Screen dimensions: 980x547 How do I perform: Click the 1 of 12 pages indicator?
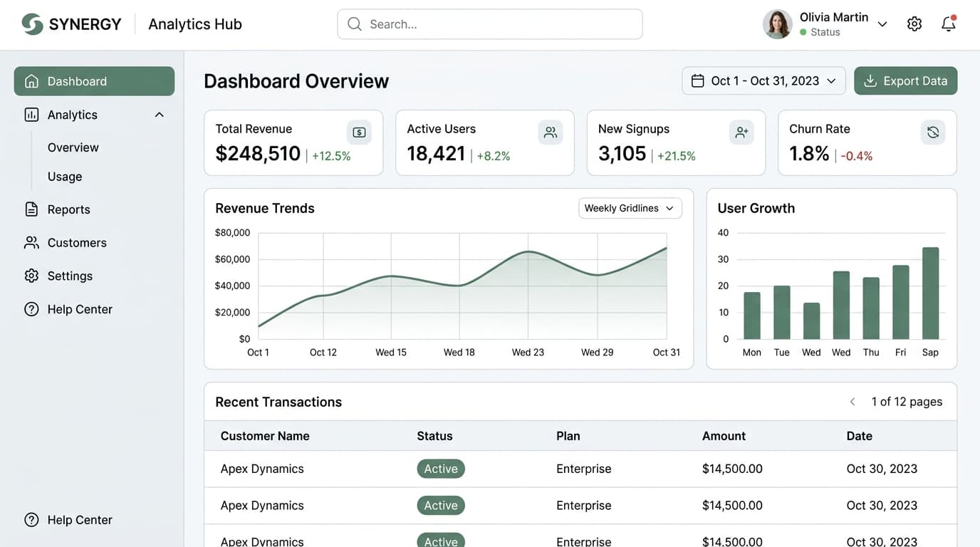(x=907, y=402)
